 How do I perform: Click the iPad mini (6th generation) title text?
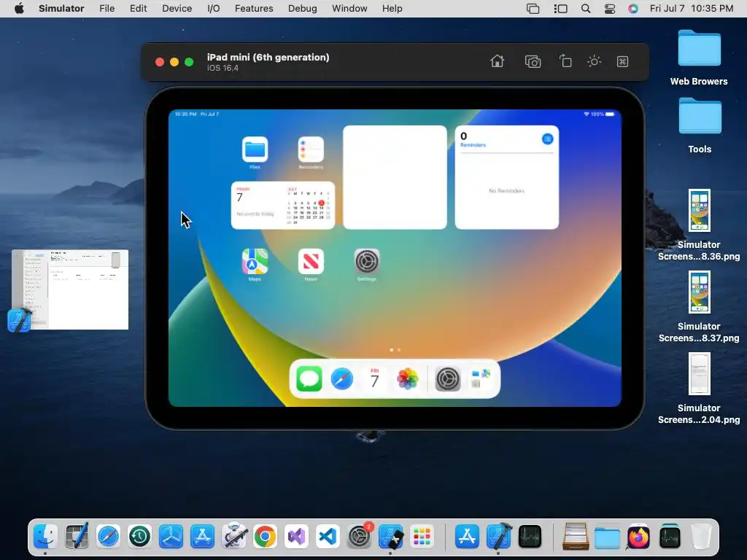coord(268,57)
